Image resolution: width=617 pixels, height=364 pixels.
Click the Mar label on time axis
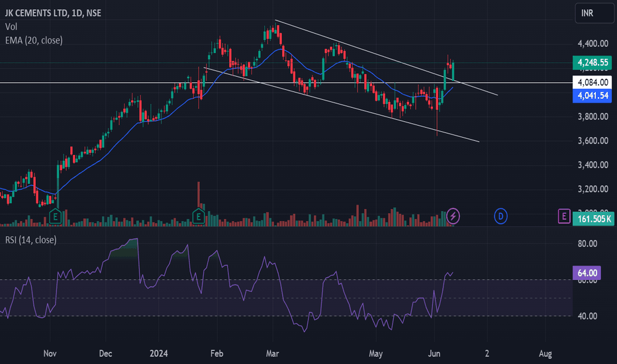(x=272, y=353)
